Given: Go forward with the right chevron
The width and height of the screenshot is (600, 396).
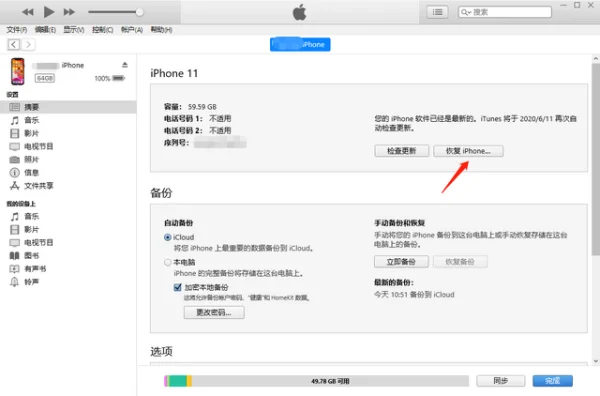Looking at the screenshot, I should click(x=28, y=44).
